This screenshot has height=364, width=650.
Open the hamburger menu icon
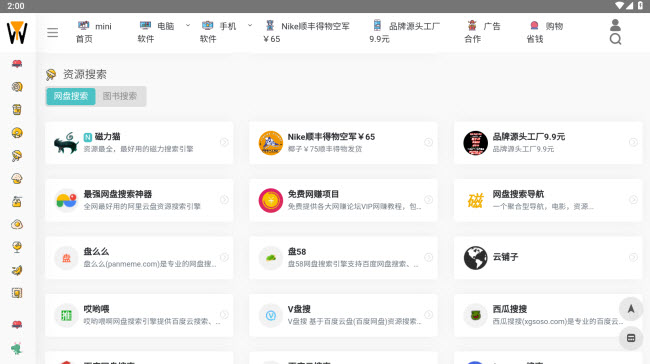[53, 32]
